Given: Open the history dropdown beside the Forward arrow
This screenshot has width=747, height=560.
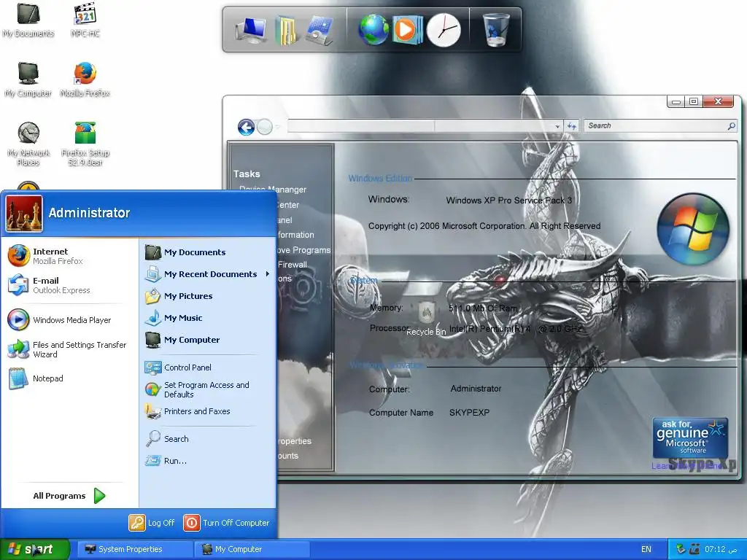Looking at the screenshot, I should [278, 127].
